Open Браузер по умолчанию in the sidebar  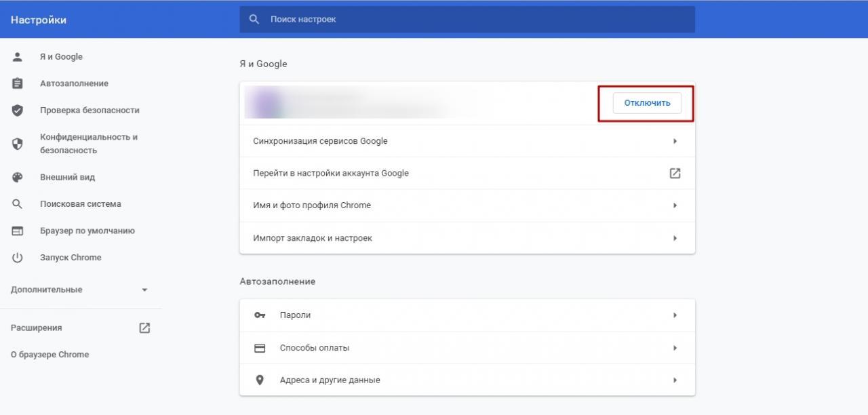point(87,231)
